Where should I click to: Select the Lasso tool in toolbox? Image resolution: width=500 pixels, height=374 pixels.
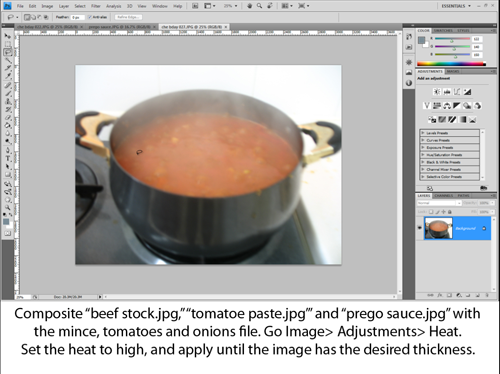7,52
